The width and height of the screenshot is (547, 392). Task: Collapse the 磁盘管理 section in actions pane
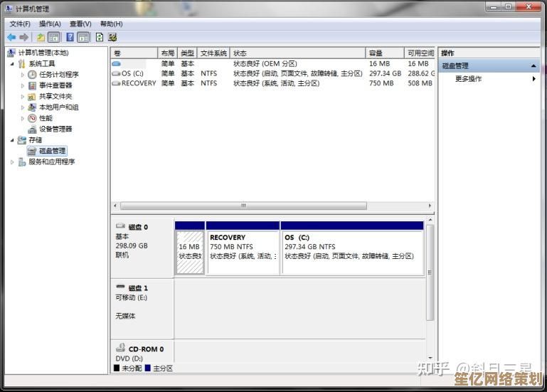pos(533,65)
